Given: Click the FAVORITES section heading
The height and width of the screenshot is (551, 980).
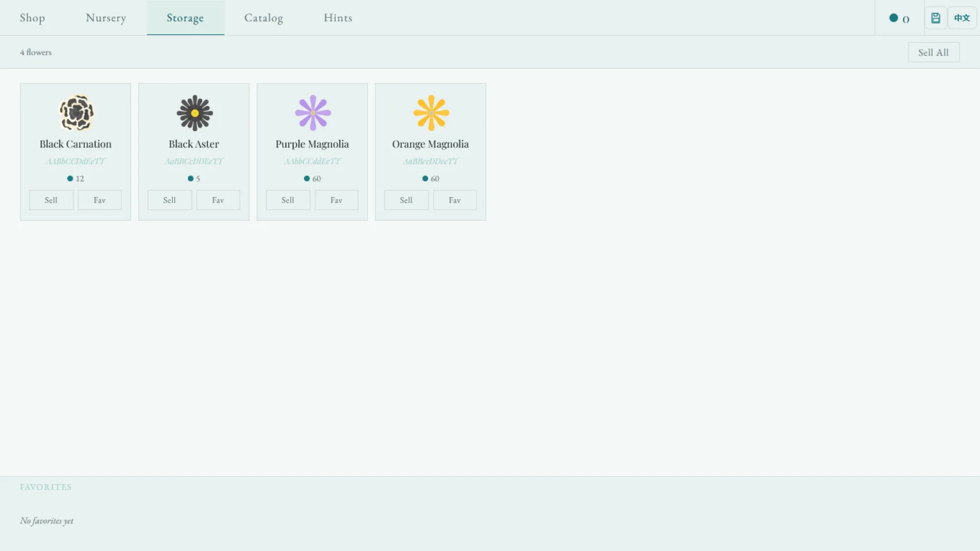Looking at the screenshot, I should coord(46,487).
